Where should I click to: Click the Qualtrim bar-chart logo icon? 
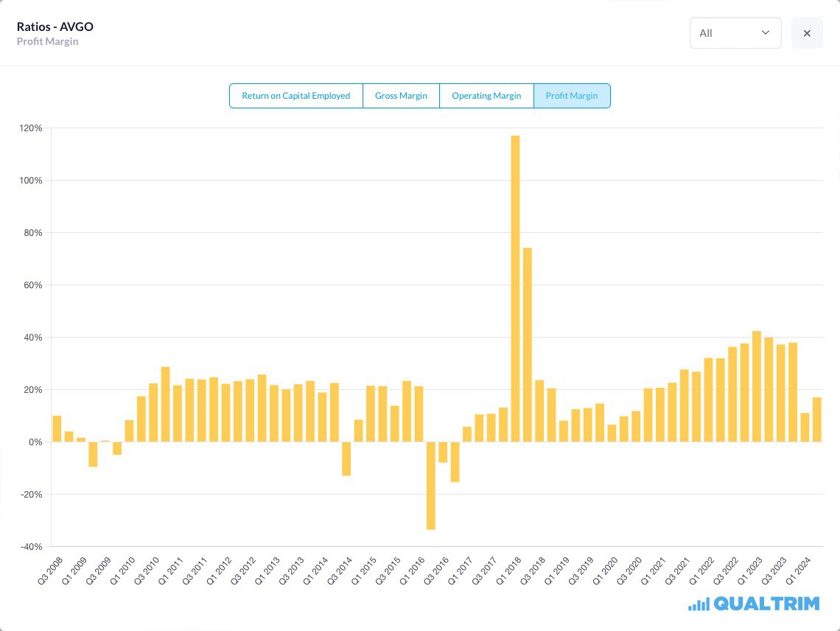[x=699, y=604]
